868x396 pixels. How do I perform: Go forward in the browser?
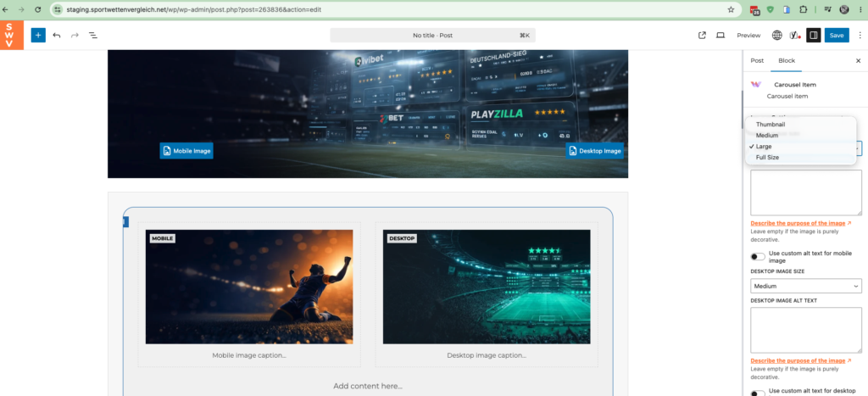(x=21, y=9)
